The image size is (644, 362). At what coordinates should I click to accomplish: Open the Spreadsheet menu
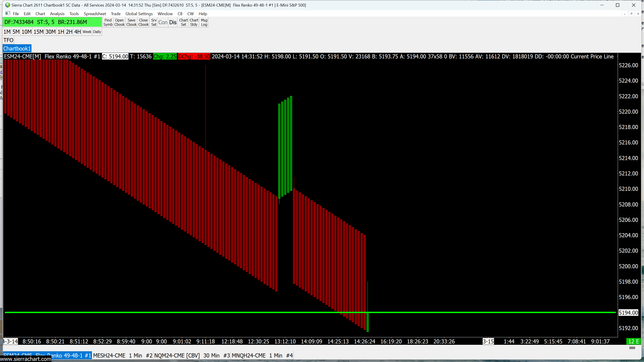click(x=95, y=14)
